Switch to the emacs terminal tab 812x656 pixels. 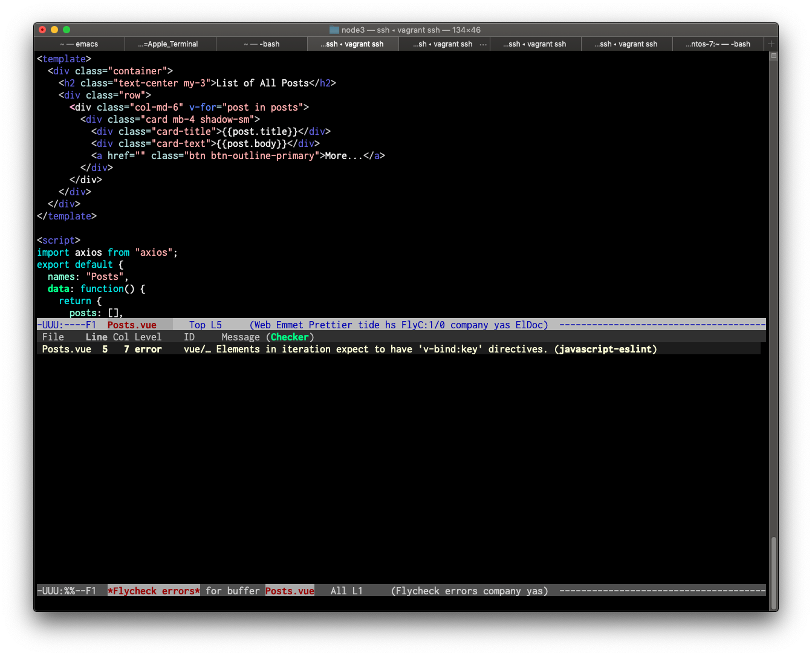(79, 44)
